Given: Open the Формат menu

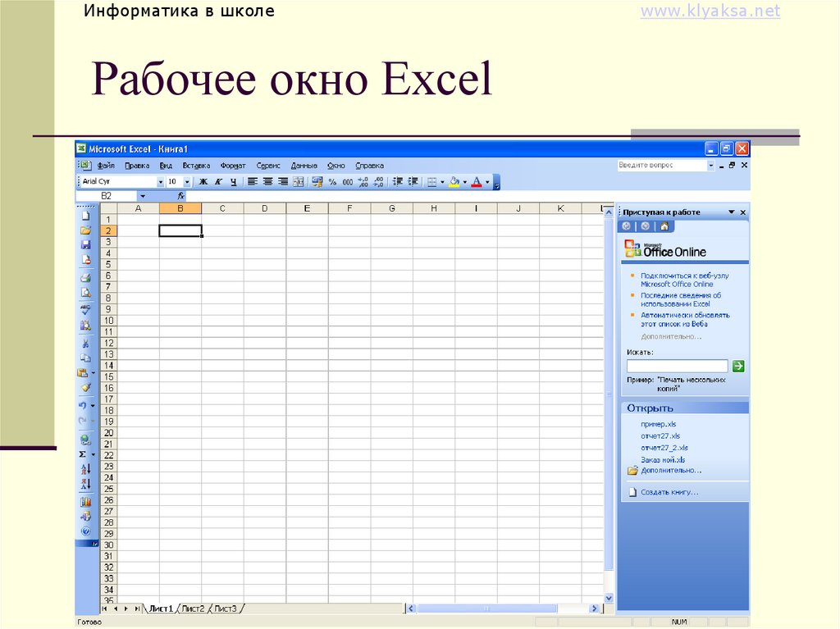Looking at the screenshot, I should click(232, 166).
